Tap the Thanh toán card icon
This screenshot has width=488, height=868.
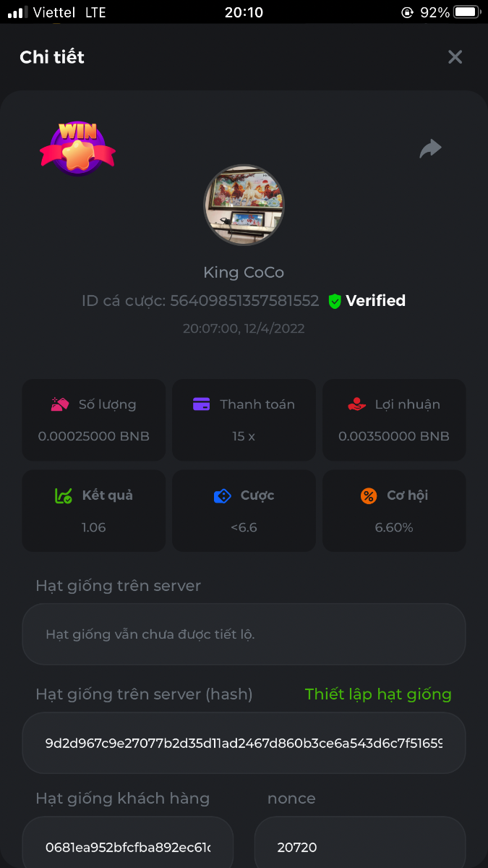202,404
